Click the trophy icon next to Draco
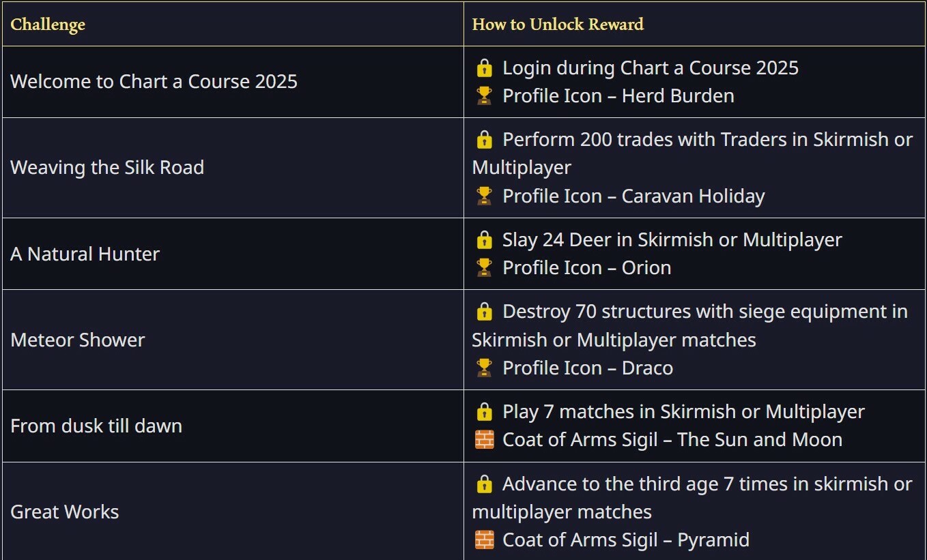 [x=484, y=368]
